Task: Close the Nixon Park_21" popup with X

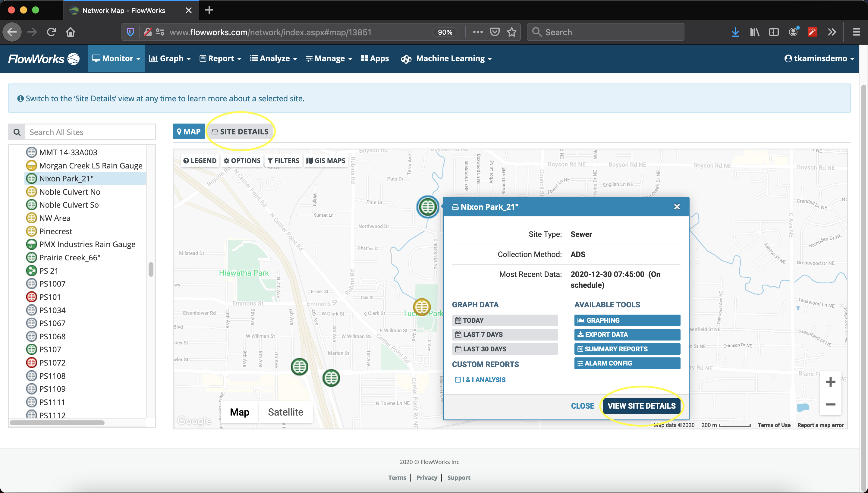Action: (x=677, y=206)
